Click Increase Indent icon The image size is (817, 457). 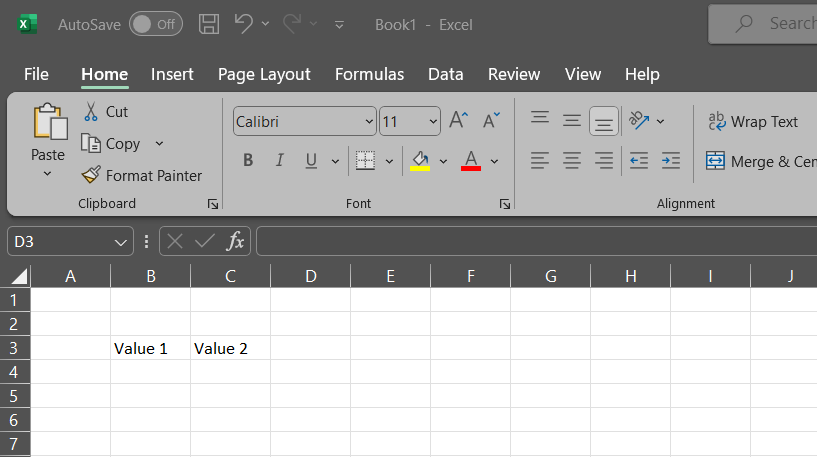coord(671,160)
